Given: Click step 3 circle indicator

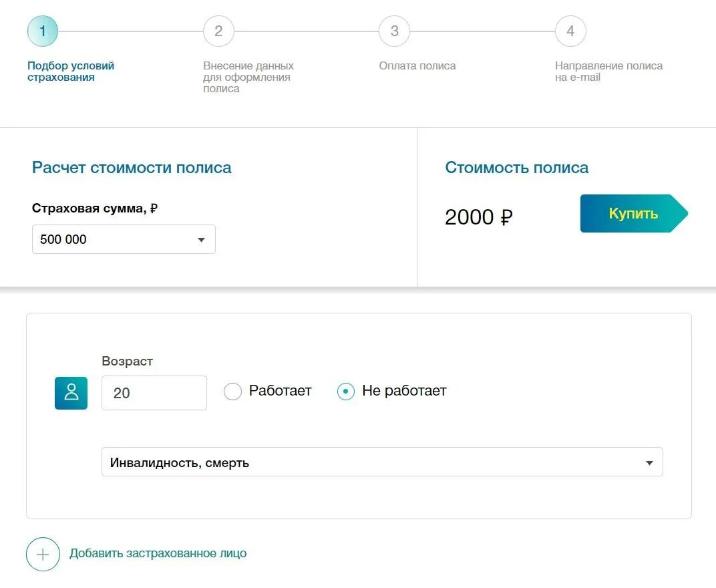Looking at the screenshot, I should (x=394, y=31).
